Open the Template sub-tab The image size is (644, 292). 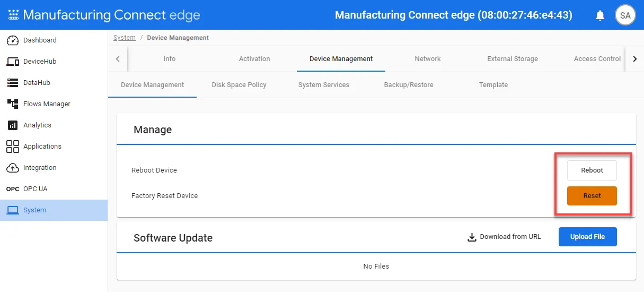[x=493, y=85]
